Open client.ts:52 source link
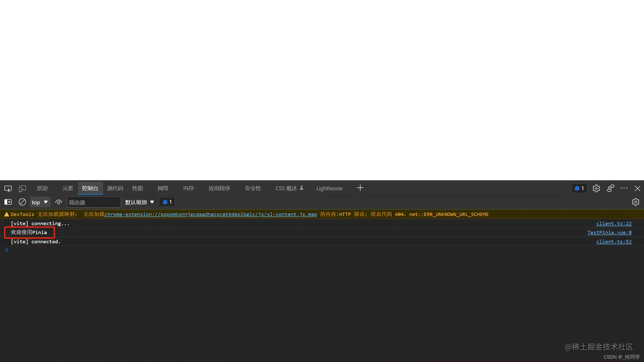 pos(614,242)
